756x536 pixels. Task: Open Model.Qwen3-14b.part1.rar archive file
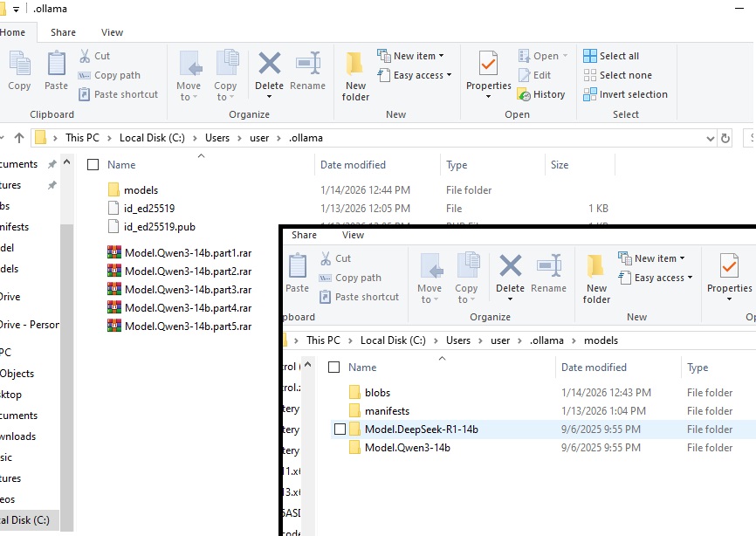coord(188,252)
